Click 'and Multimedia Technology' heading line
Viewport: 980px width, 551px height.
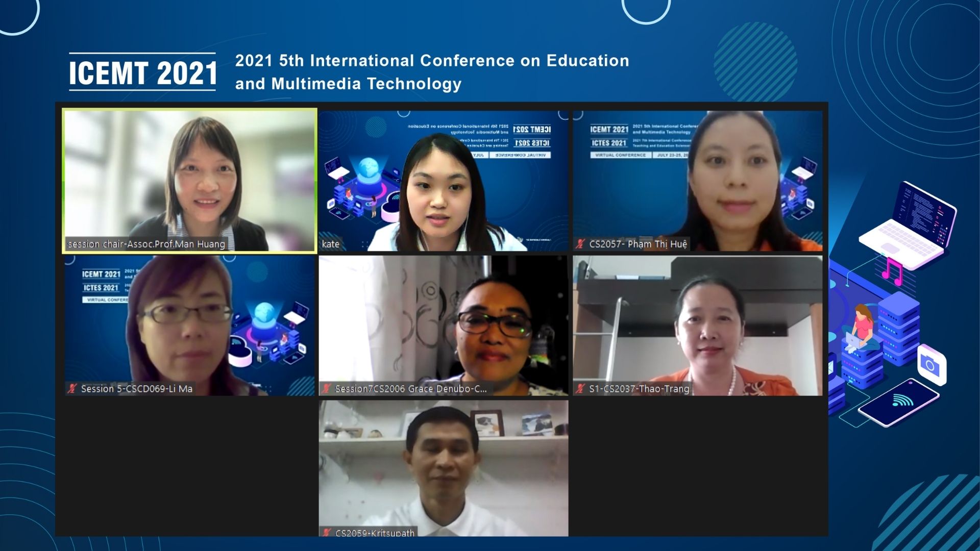click(348, 84)
